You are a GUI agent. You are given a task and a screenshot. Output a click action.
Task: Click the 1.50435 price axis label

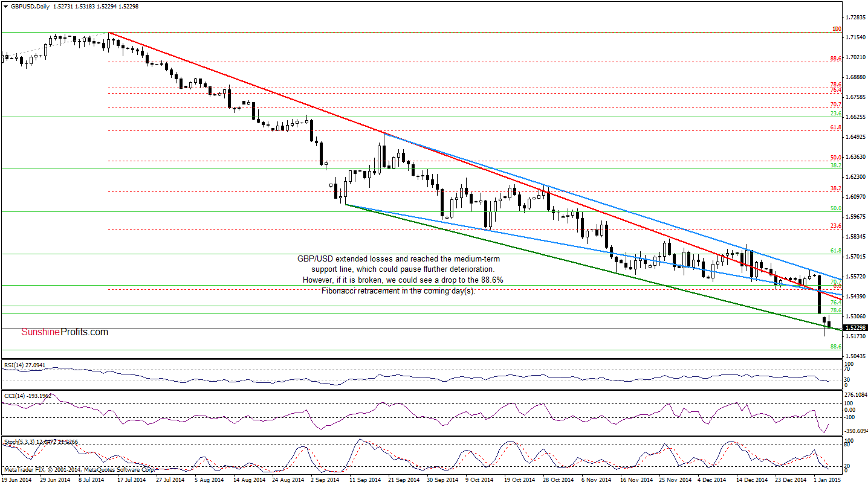pos(856,356)
